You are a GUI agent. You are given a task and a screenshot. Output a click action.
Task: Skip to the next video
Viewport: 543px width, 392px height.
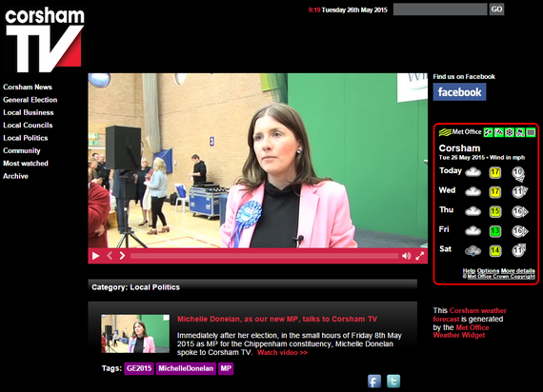(x=122, y=256)
